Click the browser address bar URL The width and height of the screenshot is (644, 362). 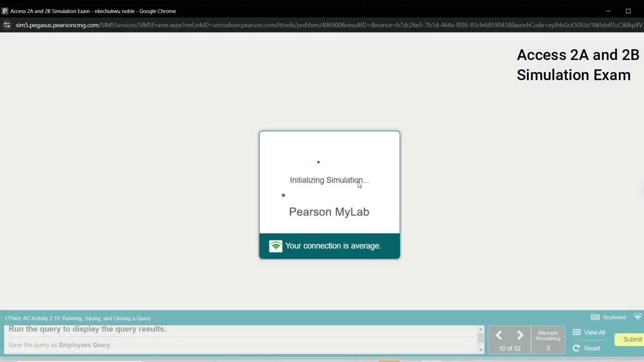(x=329, y=25)
